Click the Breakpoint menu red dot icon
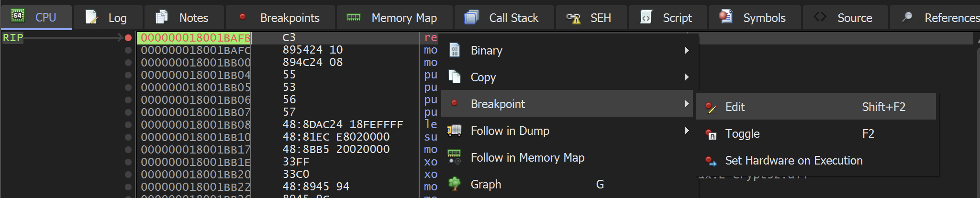Screen dimensions: 980x198 point(454,103)
